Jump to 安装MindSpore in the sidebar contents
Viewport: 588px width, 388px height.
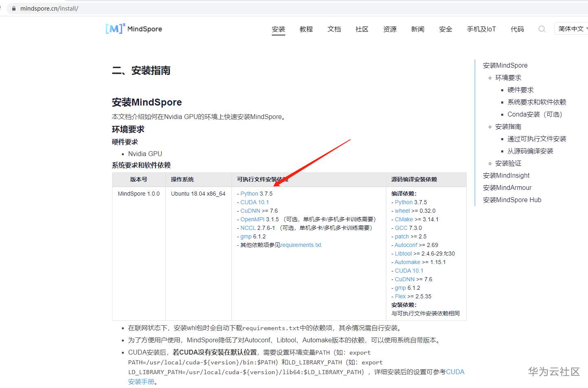[505, 65]
